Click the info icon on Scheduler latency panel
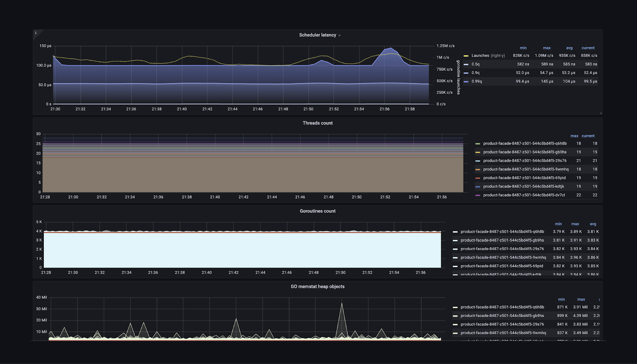The image size is (637, 364). tap(36, 33)
